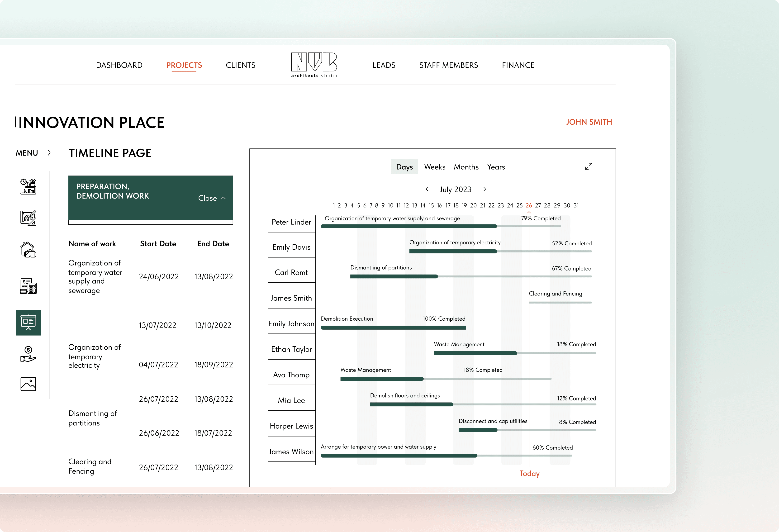Viewport: 779px width, 532px height.
Task: Open the Finance nav item
Action: [518, 65]
